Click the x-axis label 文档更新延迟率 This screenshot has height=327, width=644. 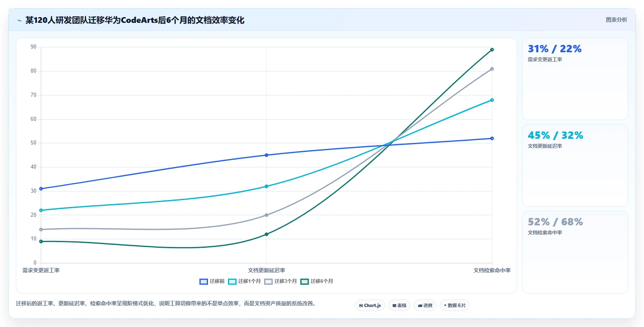(266, 270)
